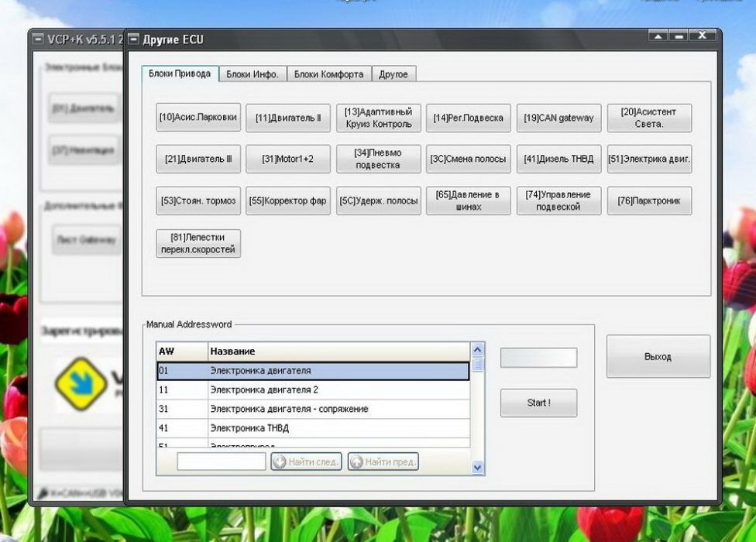Viewport: 756px width, 542px height.
Task: Click the [55]Корректор фар button
Action: [288, 201]
